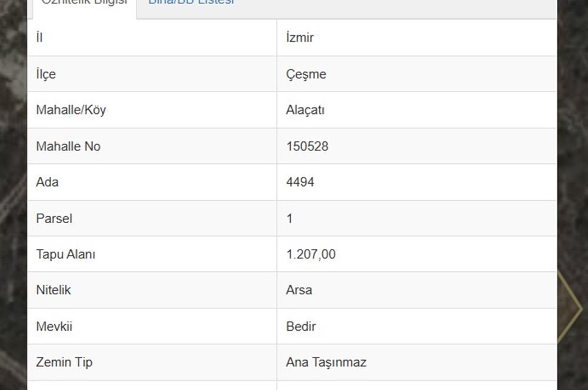The image size is (588, 390).
Task: Select the Parsel value 1
Action: coord(289,218)
